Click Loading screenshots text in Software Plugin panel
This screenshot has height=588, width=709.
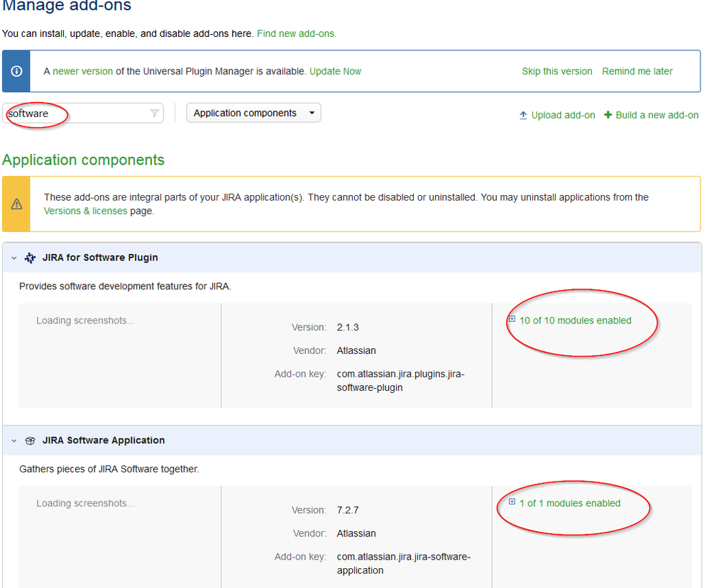point(85,321)
